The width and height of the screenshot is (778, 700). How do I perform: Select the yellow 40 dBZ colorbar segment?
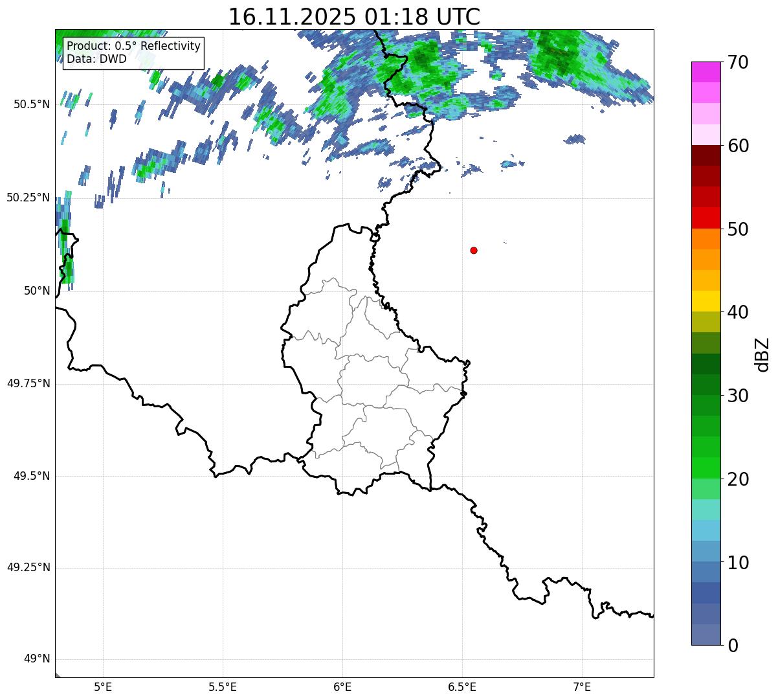click(706, 301)
